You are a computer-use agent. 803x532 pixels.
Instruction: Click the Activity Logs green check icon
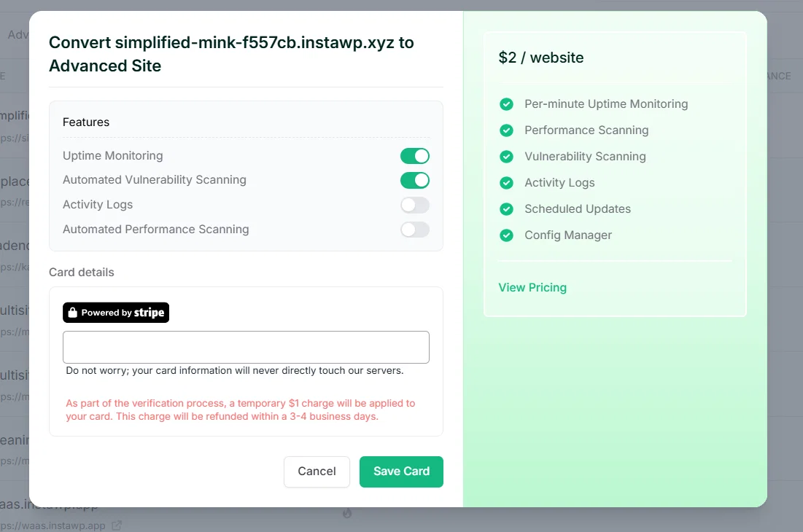(506, 183)
